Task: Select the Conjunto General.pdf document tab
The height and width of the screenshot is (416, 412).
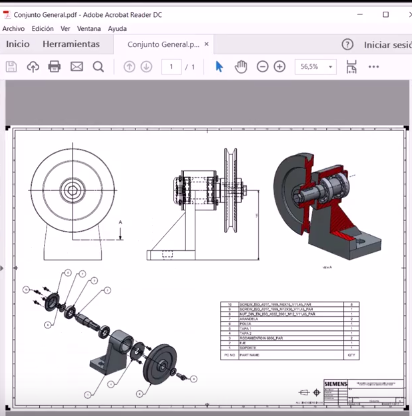Action: [163, 44]
